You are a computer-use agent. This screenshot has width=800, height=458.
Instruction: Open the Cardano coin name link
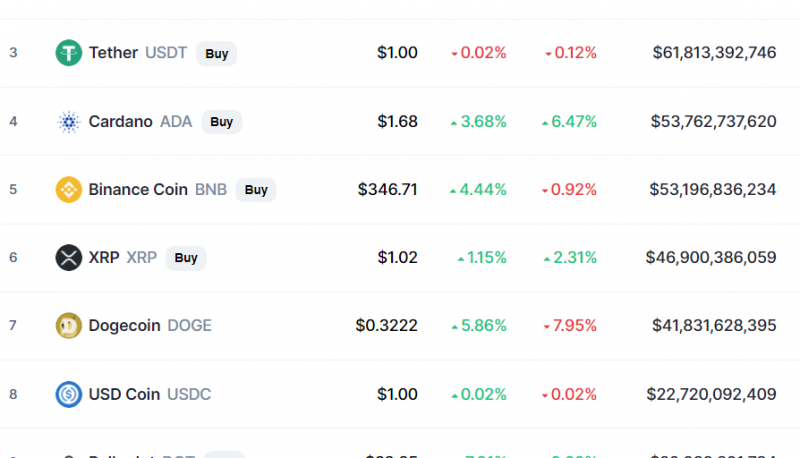pos(120,121)
